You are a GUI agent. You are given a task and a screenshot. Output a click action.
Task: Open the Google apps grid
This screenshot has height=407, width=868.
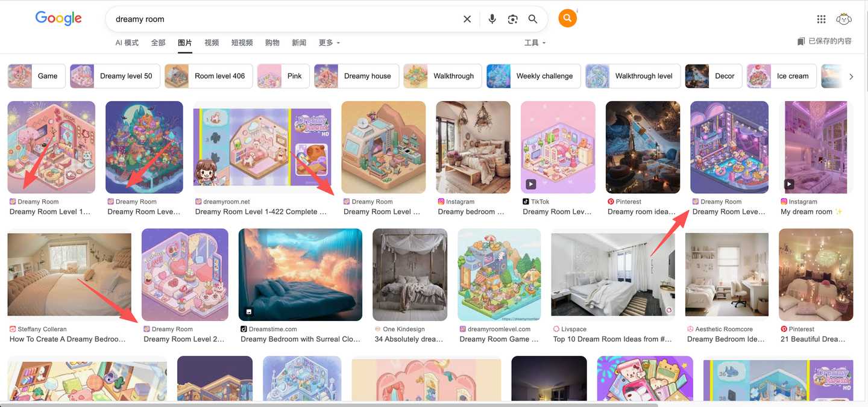coord(821,19)
